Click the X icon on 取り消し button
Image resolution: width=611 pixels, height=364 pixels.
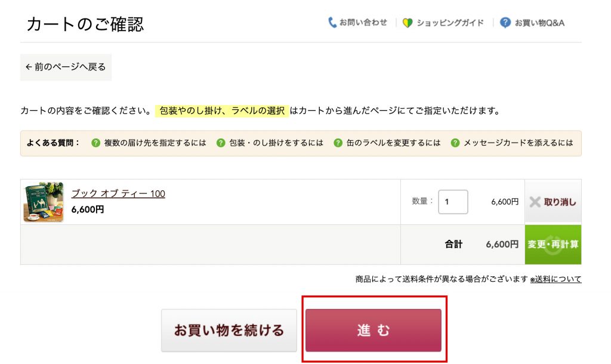pyautogui.click(x=535, y=202)
